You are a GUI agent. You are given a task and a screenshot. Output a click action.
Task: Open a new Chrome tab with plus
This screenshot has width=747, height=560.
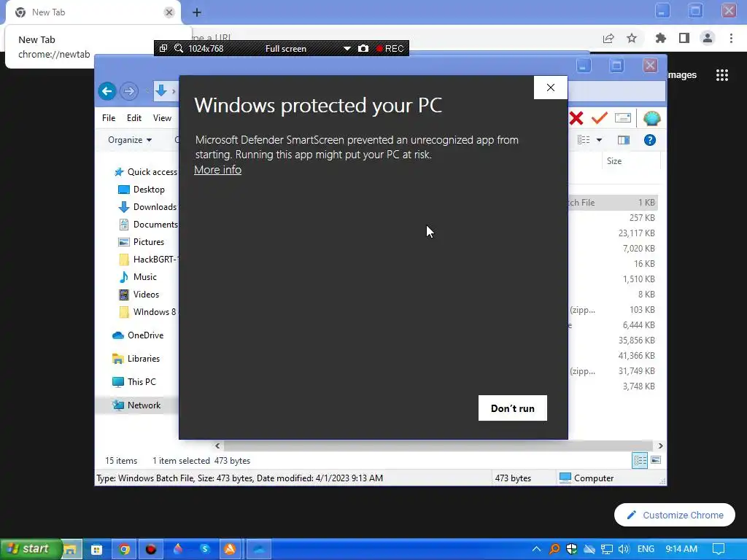[x=197, y=12]
